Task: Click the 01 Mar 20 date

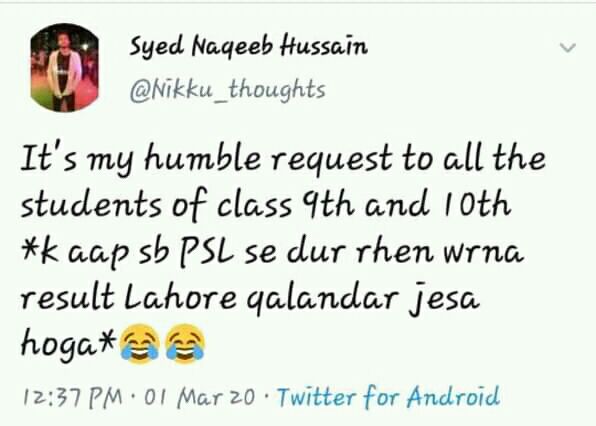Action: point(199,398)
